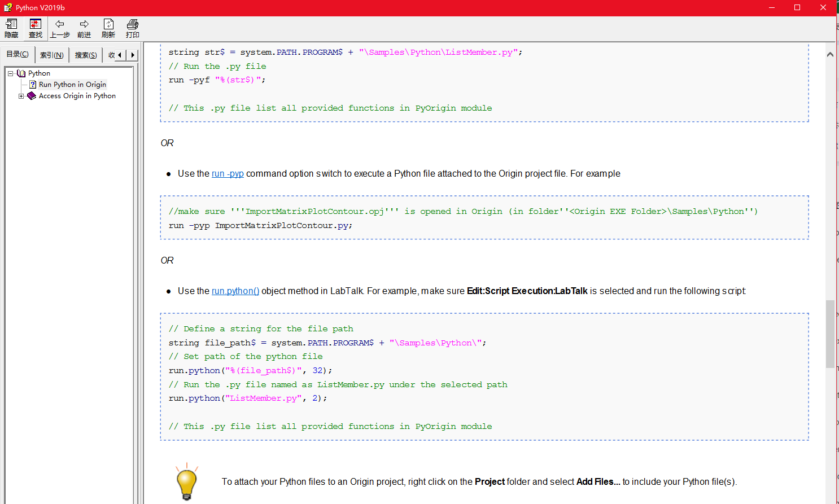Image resolution: width=839 pixels, height=504 pixels.
Task: Click the 'string str$ = system.PATH.PROGRAM$' code line
Action: click(346, 52)
